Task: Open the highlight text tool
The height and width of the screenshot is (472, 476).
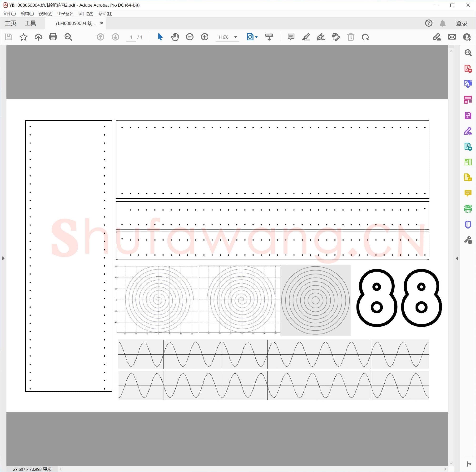Action: (x=306, y=37)
